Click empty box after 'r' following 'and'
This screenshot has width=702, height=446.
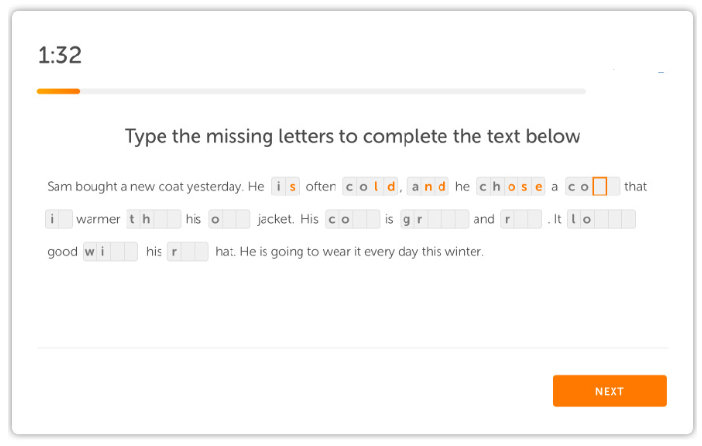point(521,219)
